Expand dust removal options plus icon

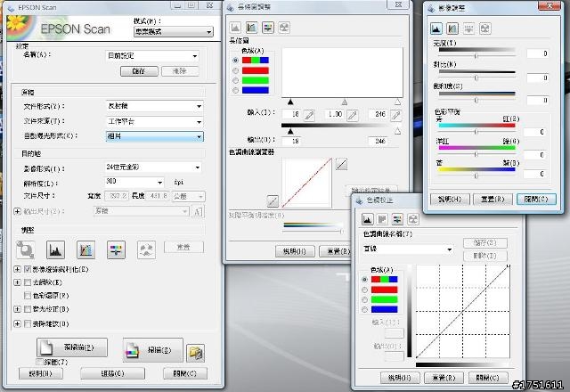coord(17,323)
